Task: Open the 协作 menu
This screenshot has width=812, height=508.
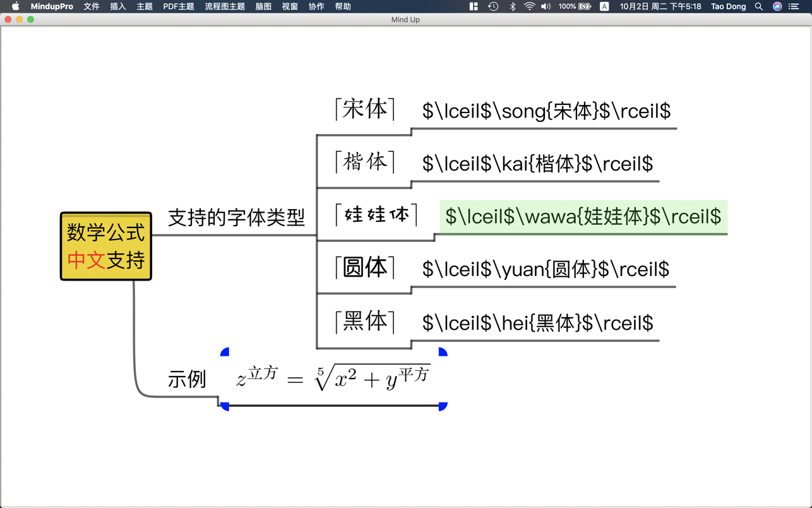Action: pos(316,6)
